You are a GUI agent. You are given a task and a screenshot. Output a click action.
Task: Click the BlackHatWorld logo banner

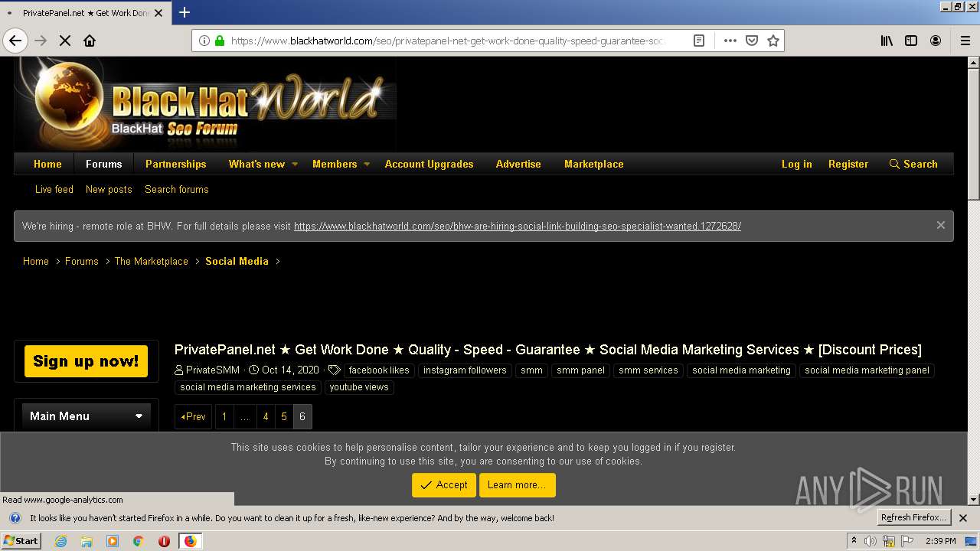205,103
